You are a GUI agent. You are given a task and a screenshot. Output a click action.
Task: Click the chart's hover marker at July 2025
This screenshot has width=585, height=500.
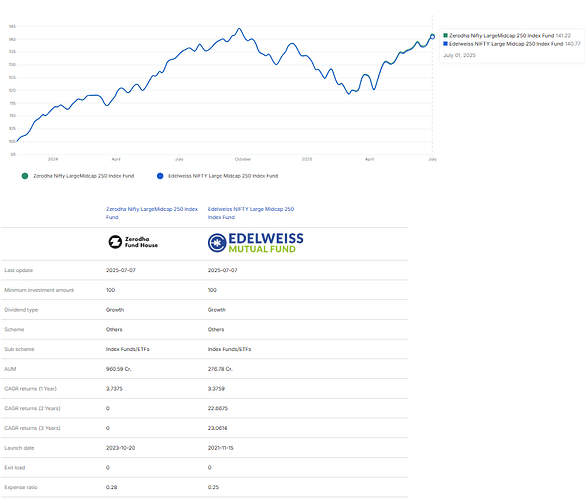coord(432,37)
